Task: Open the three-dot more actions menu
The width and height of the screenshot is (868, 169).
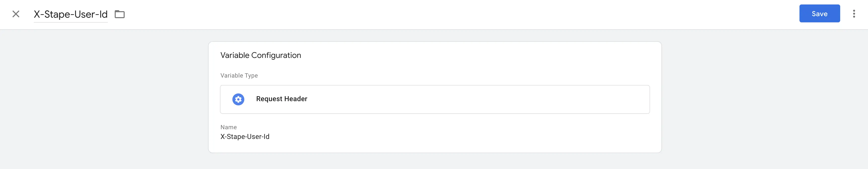Action: (x=854, y=13)
